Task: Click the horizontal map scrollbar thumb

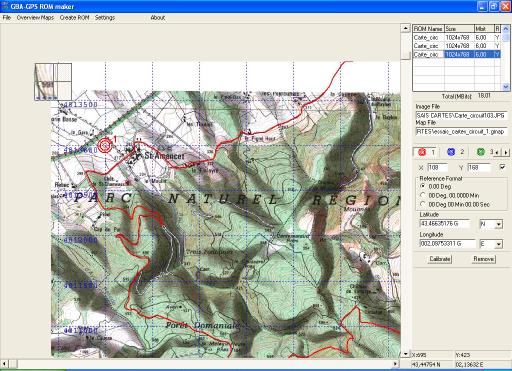Action: 13,363
